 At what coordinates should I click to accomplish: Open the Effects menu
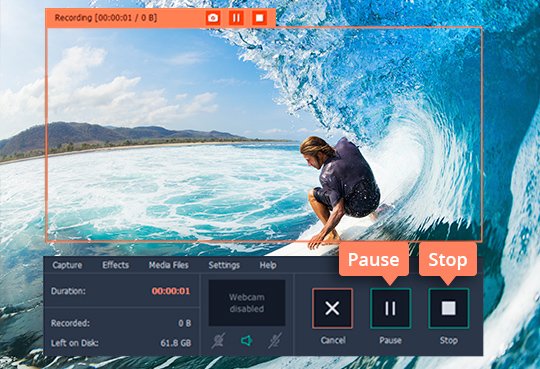116,265
